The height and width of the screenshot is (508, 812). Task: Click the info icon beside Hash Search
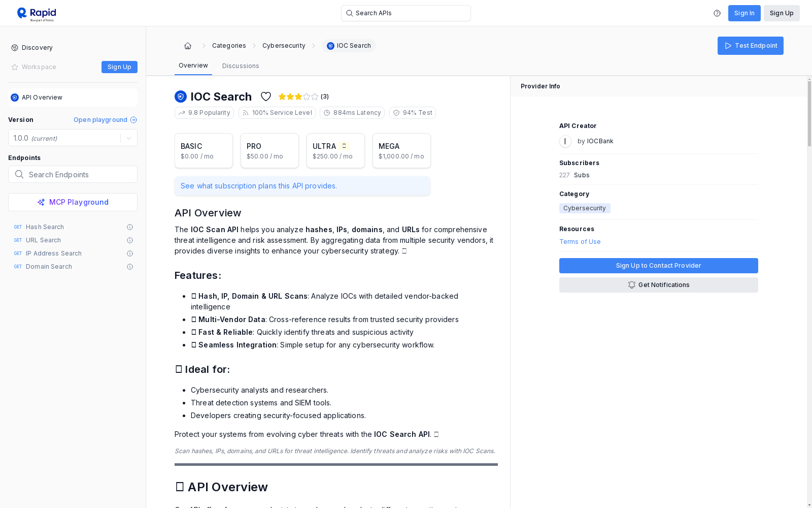pyautogui.click(x=130, y=227)
